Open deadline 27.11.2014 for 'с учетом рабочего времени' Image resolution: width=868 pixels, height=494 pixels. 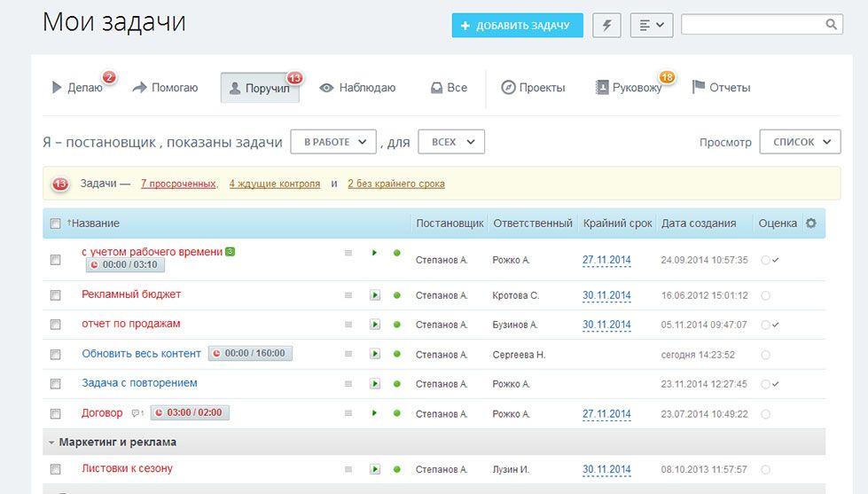tap(606, 260)
